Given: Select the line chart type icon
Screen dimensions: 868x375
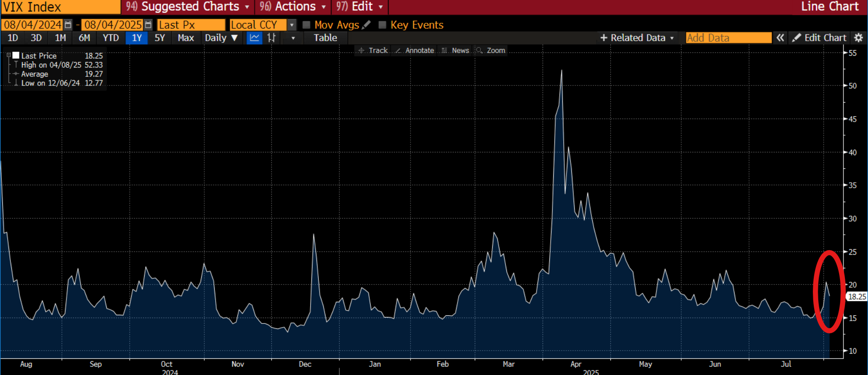Looking at the screenshot, I should [x=255, y=38].
